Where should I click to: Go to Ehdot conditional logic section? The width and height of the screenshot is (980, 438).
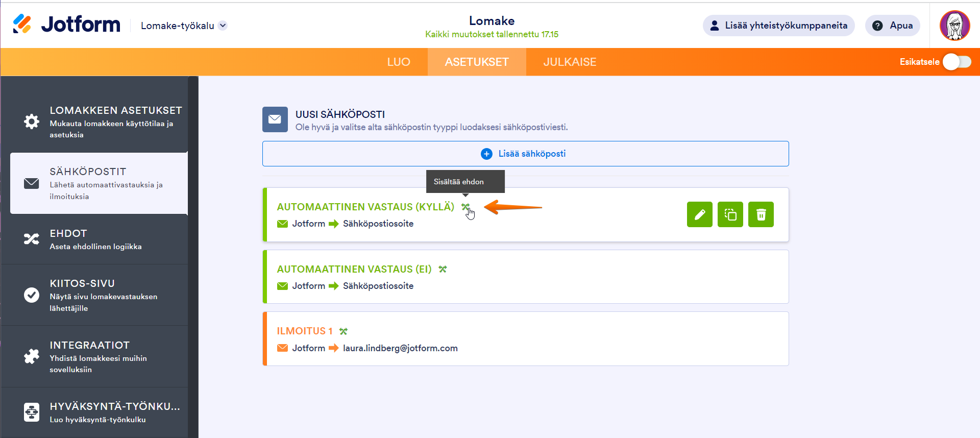coord(99,239)
